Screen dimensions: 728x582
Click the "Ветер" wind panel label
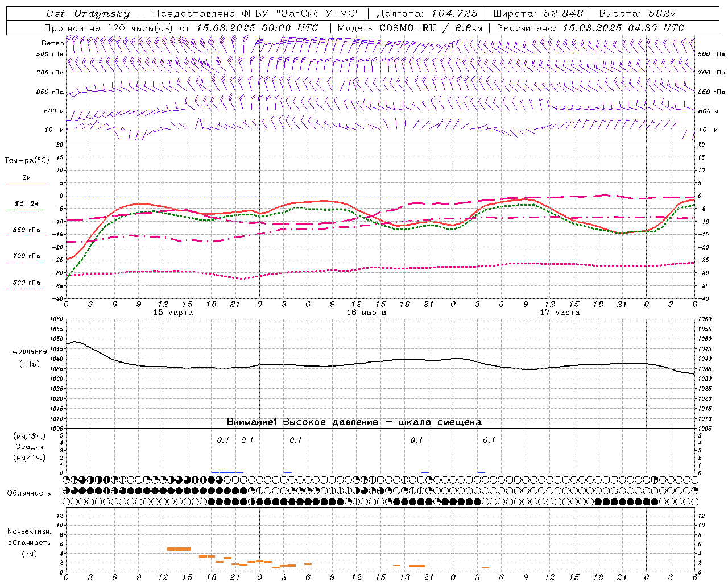tap(53, 43)
